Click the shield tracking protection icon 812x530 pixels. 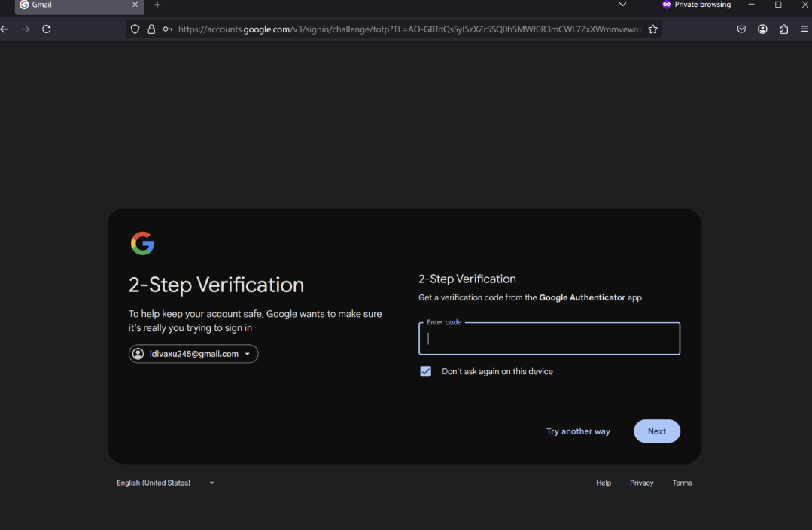135,29
